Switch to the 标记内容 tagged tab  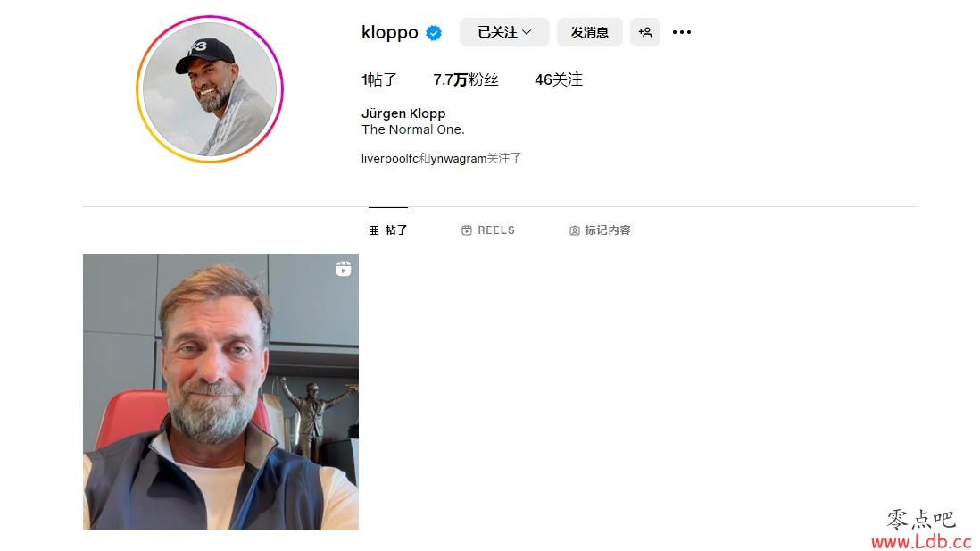[x=600, y=230]
